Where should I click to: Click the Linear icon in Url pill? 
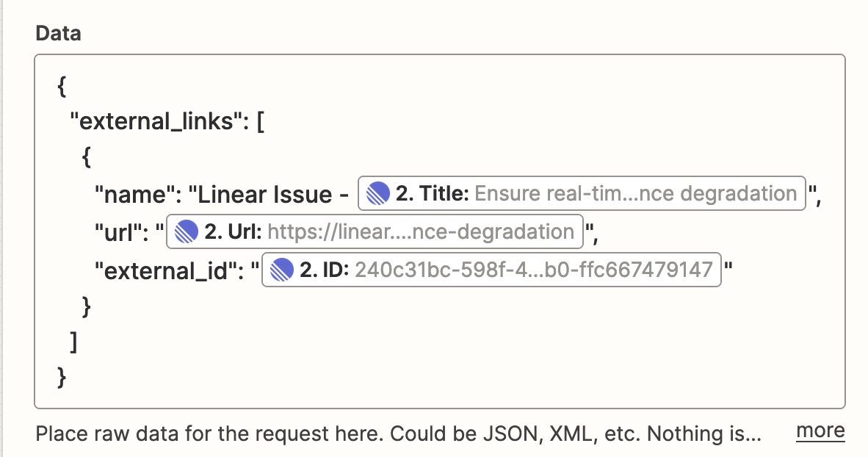pyautogui.click(x=187, y=231)
